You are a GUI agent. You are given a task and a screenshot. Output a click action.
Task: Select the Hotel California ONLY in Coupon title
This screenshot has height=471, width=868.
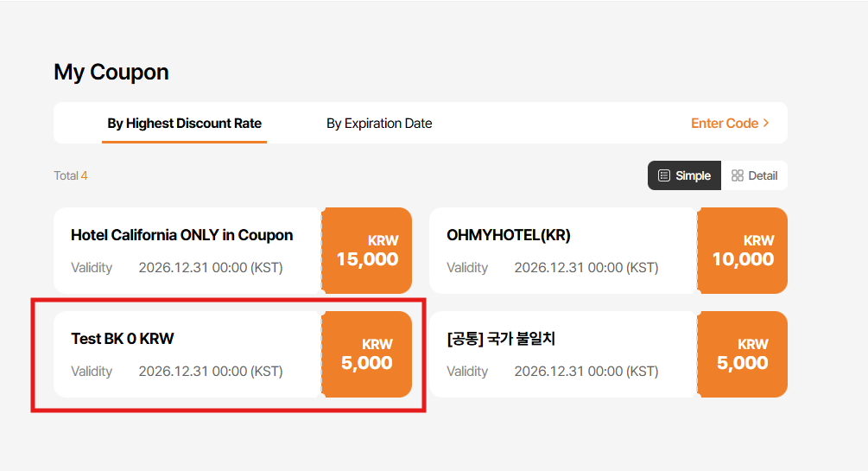click(x=181, y=235)
